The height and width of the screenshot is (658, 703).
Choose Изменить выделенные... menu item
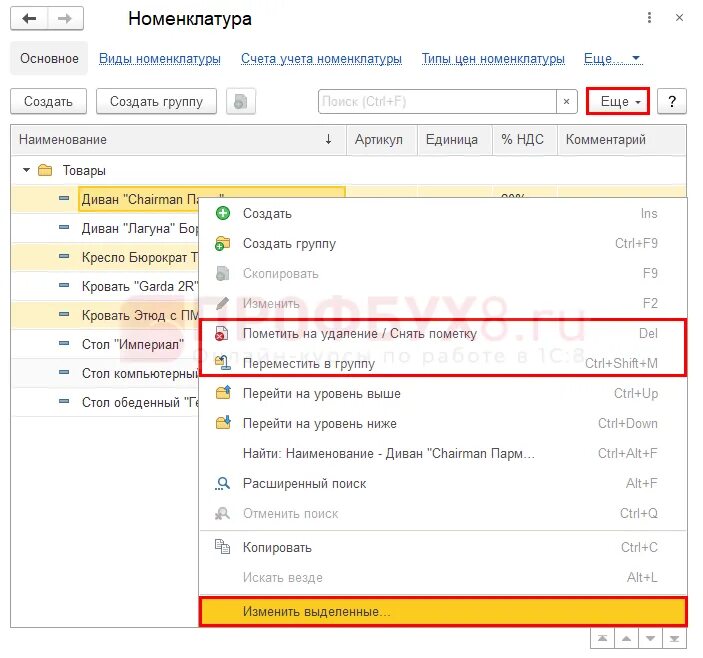coord(443,611)
